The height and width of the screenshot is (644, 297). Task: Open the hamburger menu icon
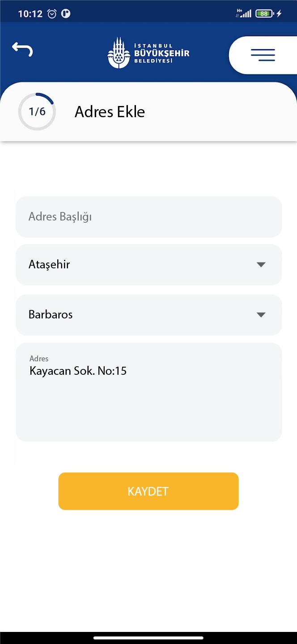coord(263,55)
